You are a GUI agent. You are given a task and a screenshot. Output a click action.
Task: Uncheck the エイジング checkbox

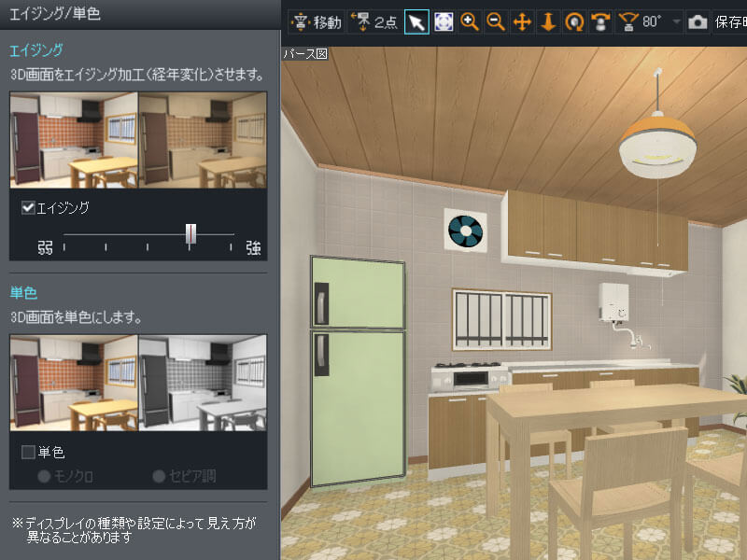point(28,208)
